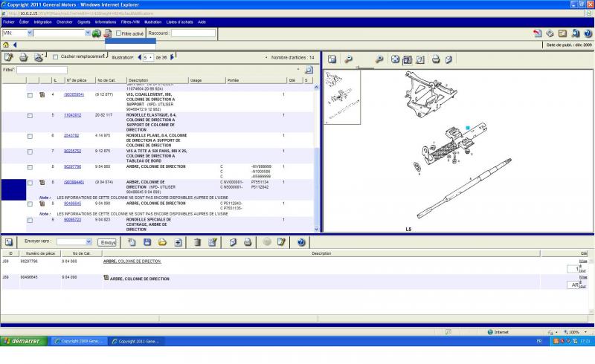Viewport: 595px width, 364px height.
Task: Click the home icon below VIN field
Action: click(6, 45)
